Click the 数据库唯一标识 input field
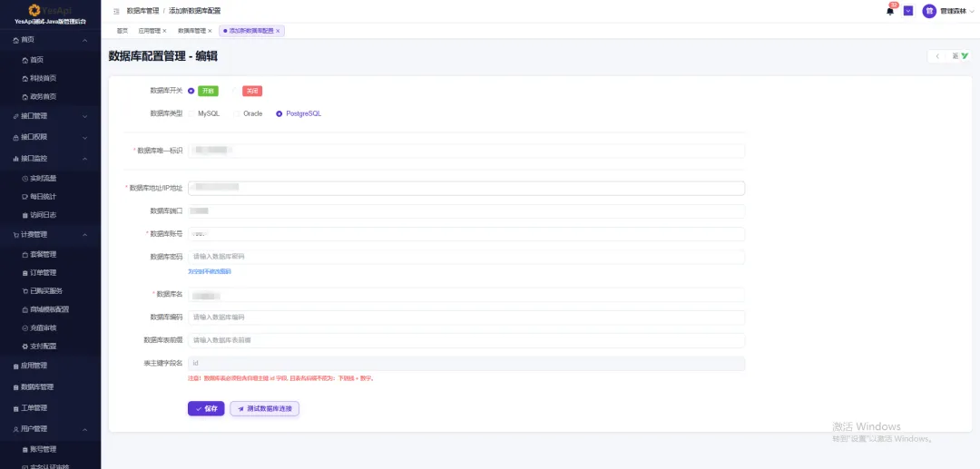Screen dimensions: 980x469 tap(466, 151)
